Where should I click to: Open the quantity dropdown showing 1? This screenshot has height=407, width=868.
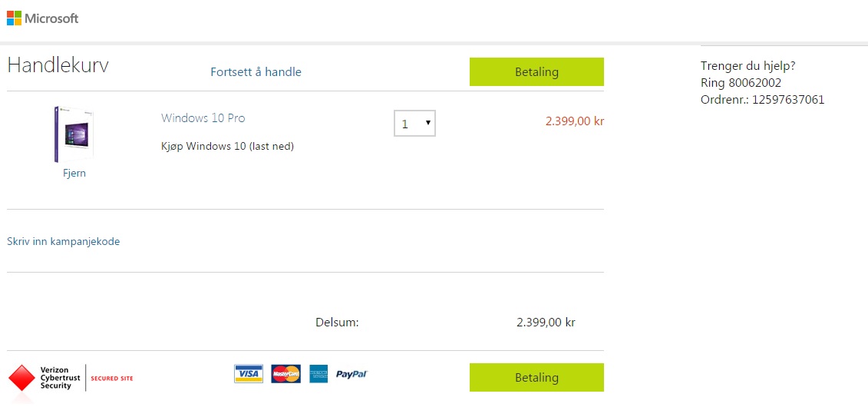(414, 124)
